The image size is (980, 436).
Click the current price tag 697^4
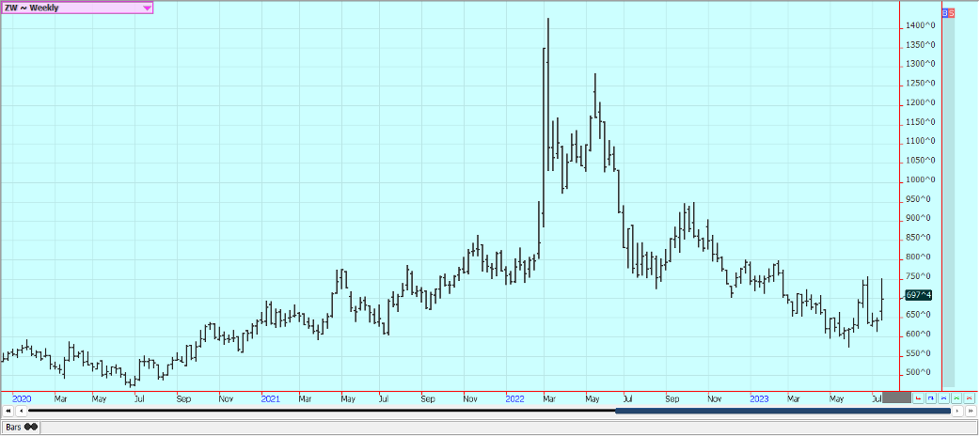[918, 295]
